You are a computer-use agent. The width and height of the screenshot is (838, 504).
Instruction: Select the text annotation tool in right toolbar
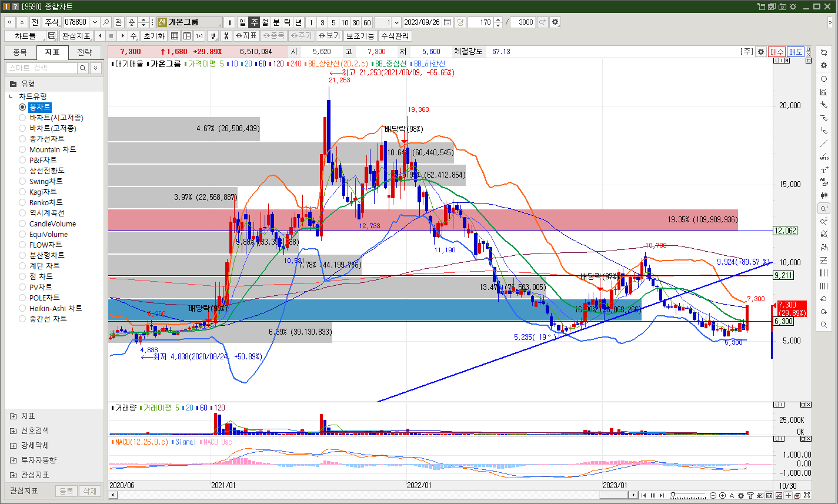click(x=824, y=169)
